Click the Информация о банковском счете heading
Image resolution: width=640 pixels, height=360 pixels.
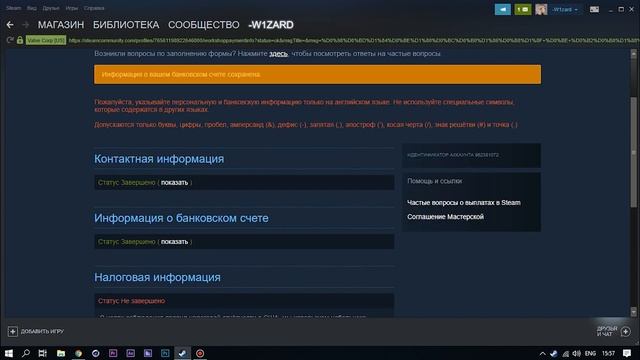coord(181,218)
